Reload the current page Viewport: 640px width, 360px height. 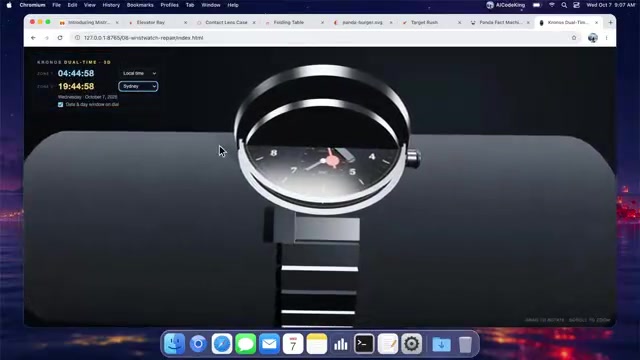point(60,38)
